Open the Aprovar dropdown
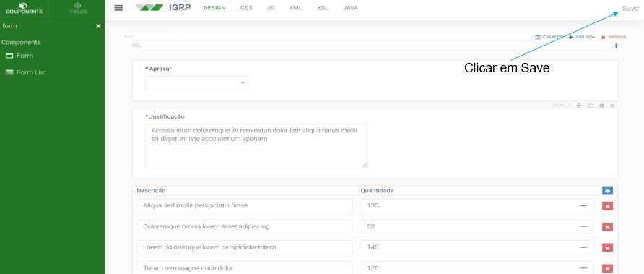 point(197,82)
